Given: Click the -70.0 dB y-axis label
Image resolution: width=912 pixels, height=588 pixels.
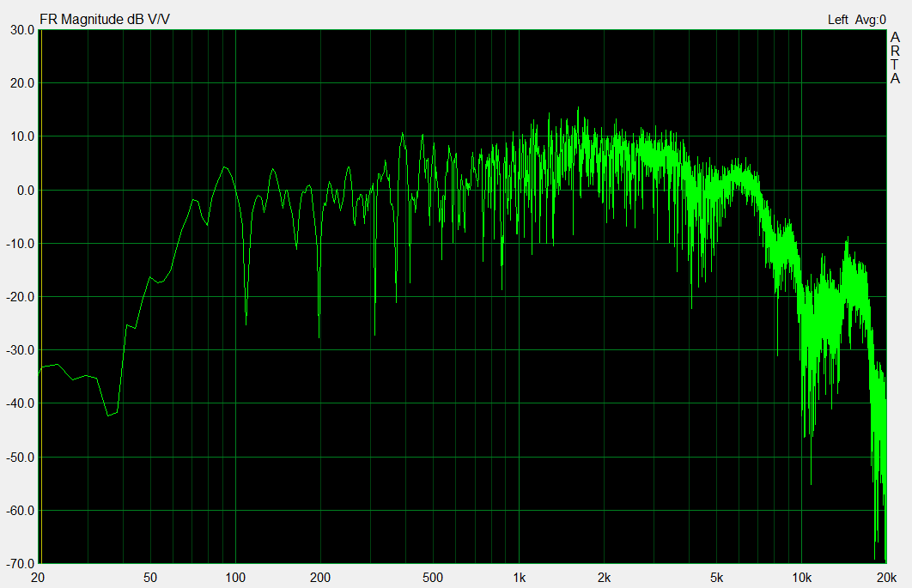Looking at the screenshot, I should (21, 564).
